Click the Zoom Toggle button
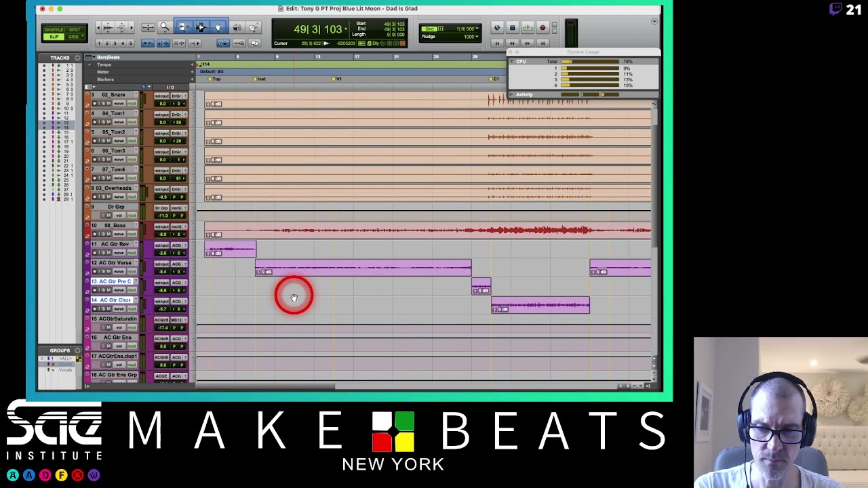The height and width of the screenshot is (488, 868). (x=149, y=27)
